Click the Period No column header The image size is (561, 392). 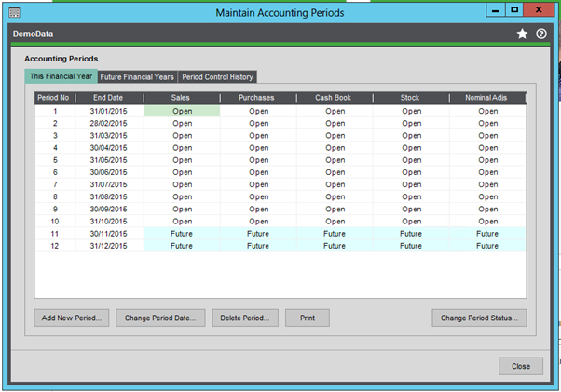point(54,98)
